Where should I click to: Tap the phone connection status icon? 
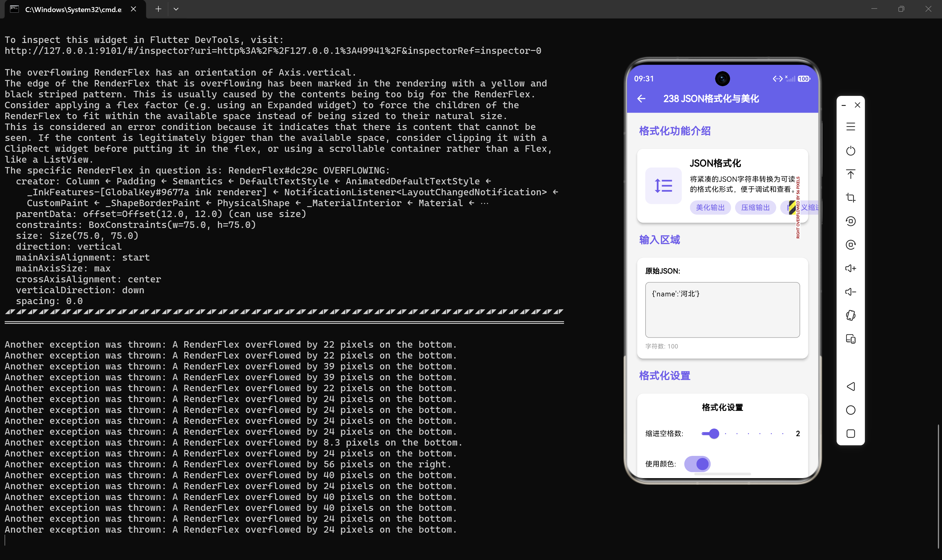(x=777, y=79)
